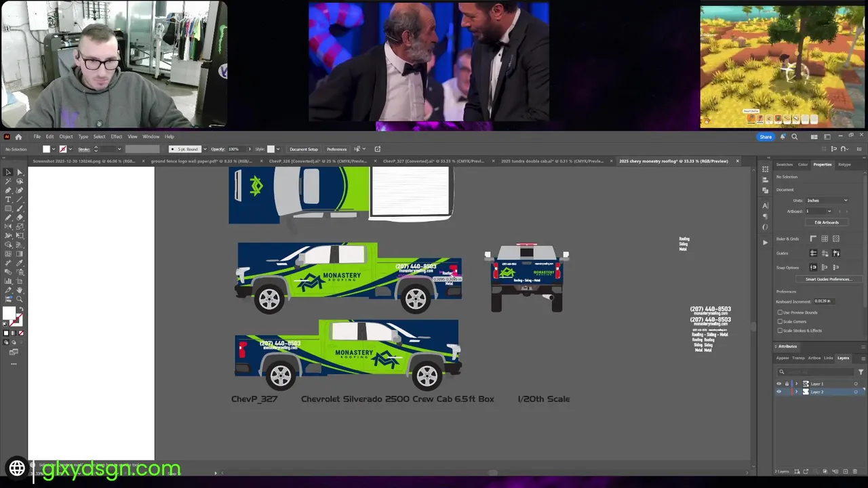This screenshot has width=868, height=488.
Task: Open the Search magnifier icon
Action: pos(794,137)
